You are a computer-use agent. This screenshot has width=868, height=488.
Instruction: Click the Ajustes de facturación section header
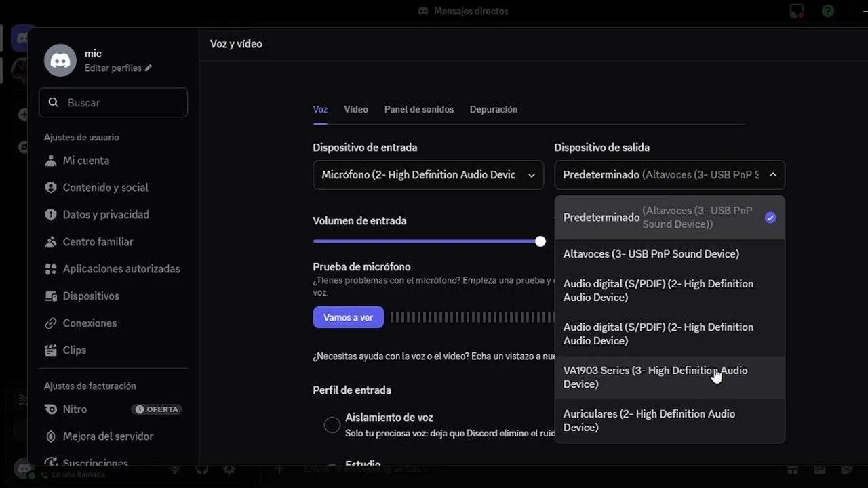(90, 386)
